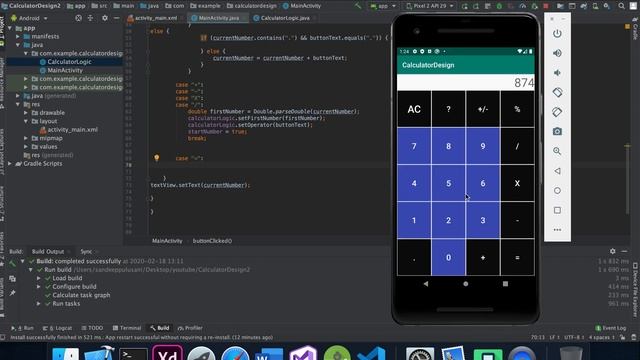Open the Logcat tool window tab

click(x=58, y=328)
